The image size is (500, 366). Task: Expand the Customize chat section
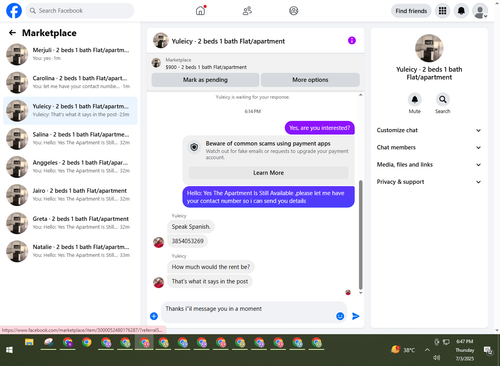(x=429, y=130)
